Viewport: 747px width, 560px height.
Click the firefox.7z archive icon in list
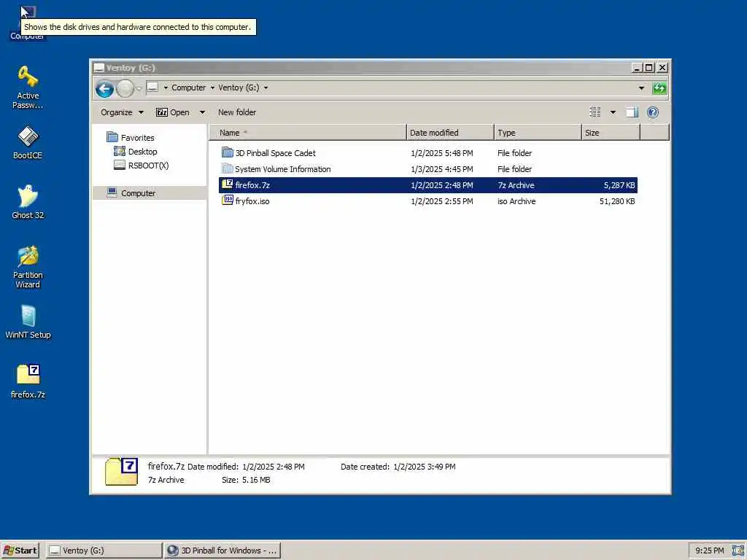tap(228, 184)
